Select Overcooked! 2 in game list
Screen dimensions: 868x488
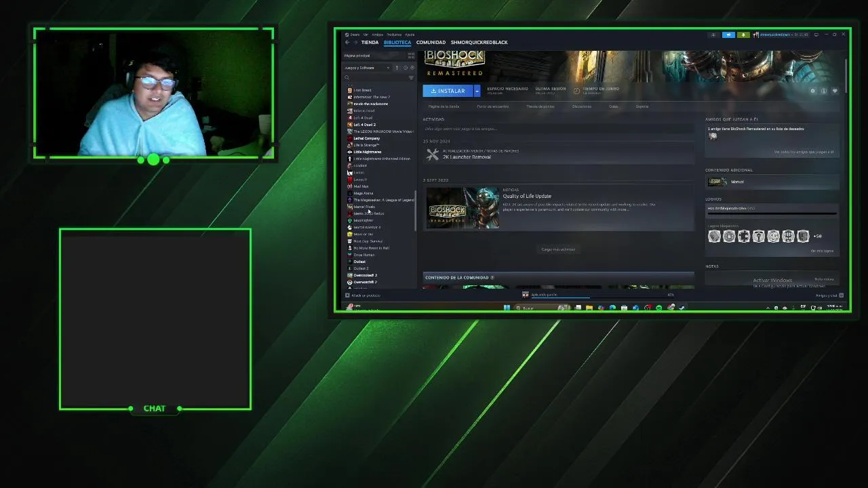(x=365, y=275)
